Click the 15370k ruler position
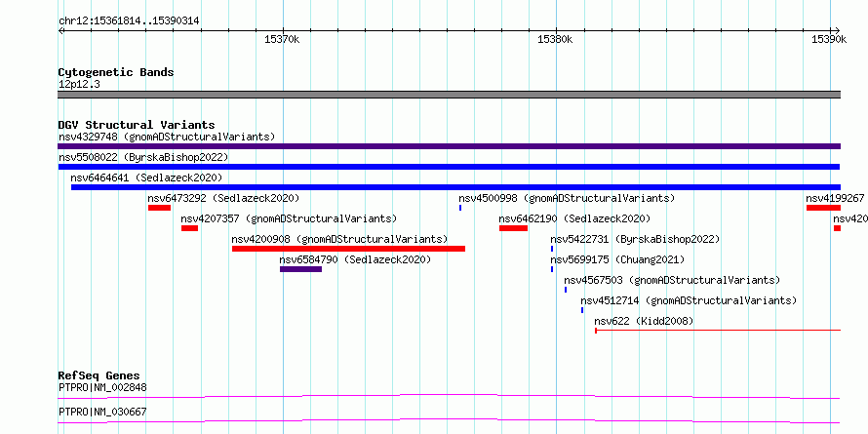868x434 pixels. pyautogui.click(x=282, y=39)
